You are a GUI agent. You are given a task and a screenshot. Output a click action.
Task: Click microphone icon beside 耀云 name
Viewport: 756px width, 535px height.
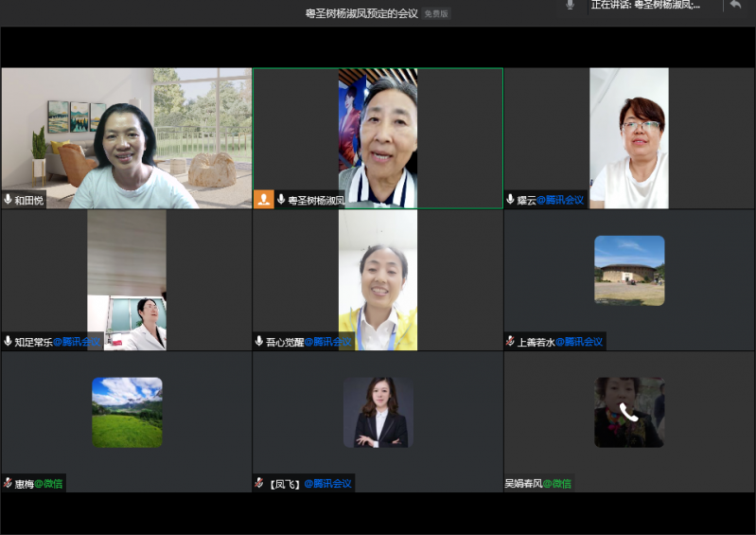[x=511, y=200]
